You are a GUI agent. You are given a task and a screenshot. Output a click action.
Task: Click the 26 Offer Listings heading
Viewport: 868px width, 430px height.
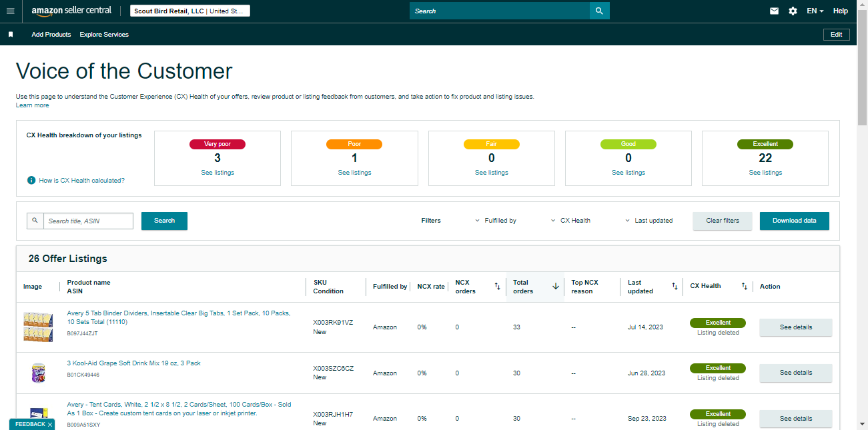(67, 259)
